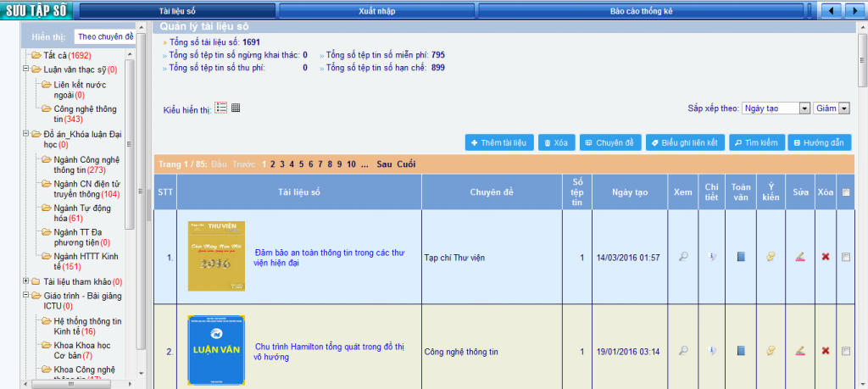The height and width of the screenshot is (389, 868).
Task: Switch to Xuất nhập tab
Action: point(377,11)
